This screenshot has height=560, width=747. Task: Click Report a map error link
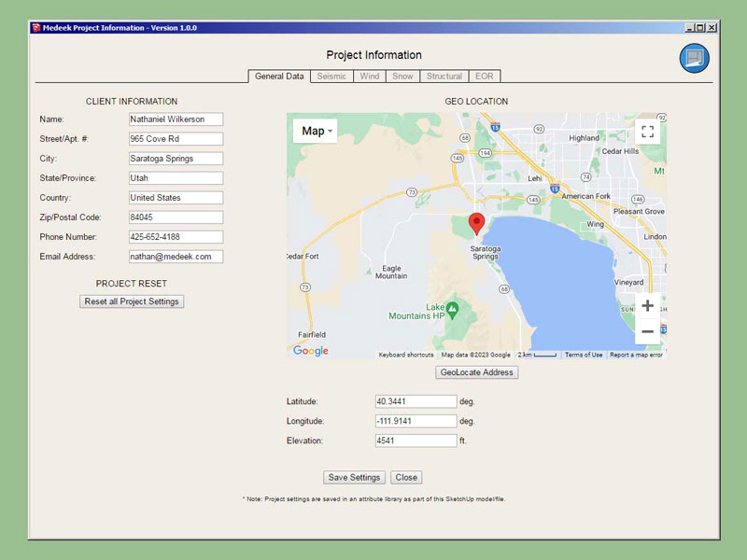click(x=636, y=355)
